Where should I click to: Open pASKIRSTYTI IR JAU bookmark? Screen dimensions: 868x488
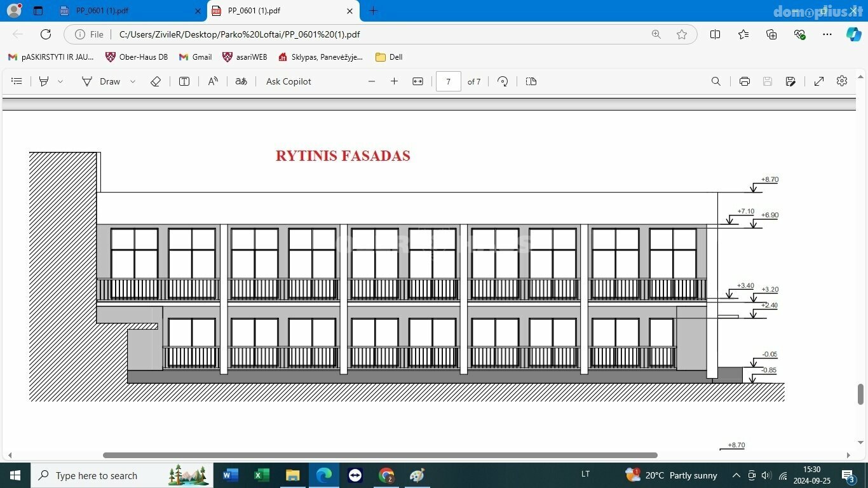[x=51, y=57]
